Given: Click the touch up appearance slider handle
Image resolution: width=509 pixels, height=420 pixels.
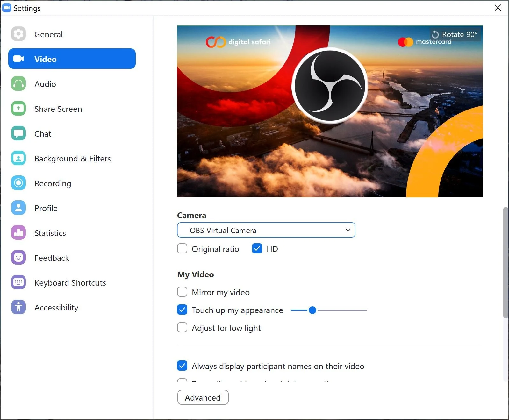Looking at the screenshot, I should point(312,310).
